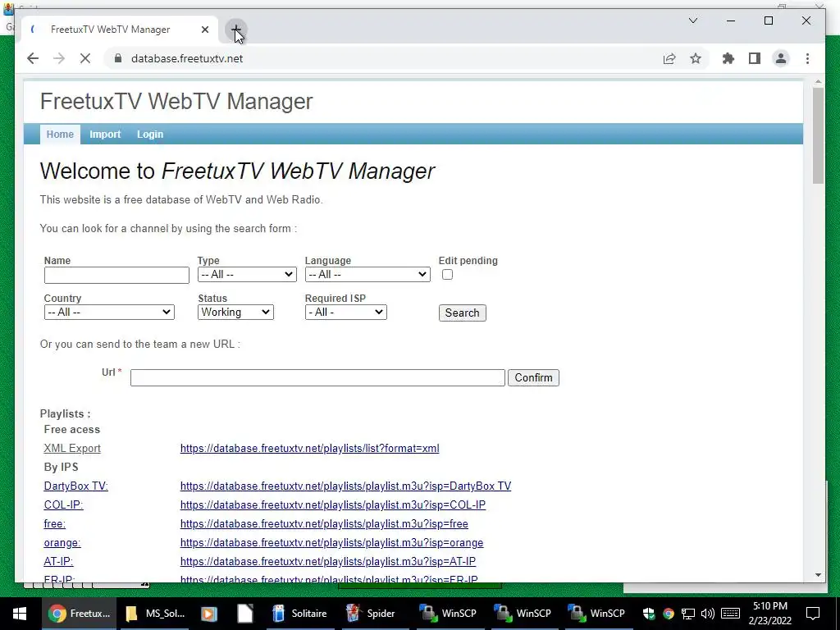This screenshot has height=630, width=840.
Task: Open the media player taskbar icon
Action: pyautogui.click(x=209, y=614)
